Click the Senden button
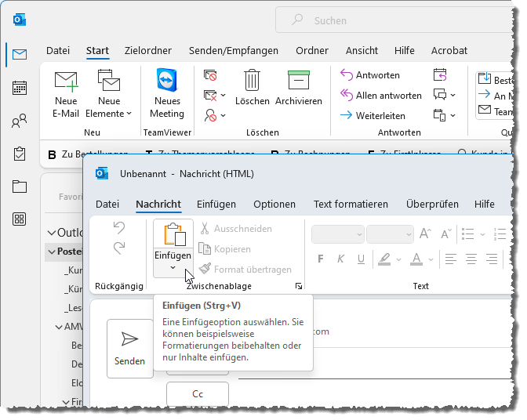 130,349
